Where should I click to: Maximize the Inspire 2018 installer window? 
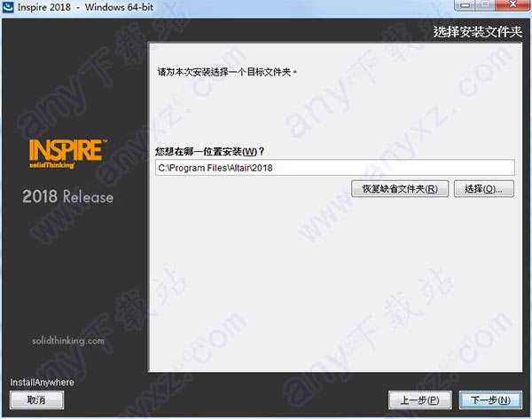point(486,5)
